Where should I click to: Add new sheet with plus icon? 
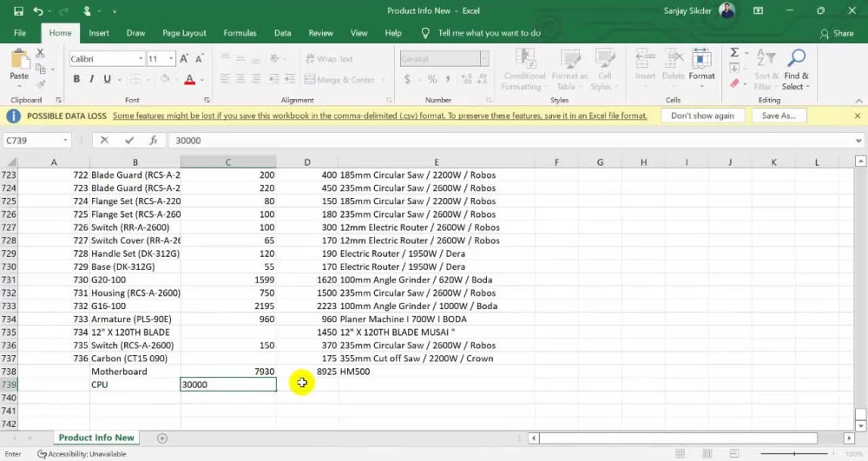pyautogui.click(x=161, y=438)
